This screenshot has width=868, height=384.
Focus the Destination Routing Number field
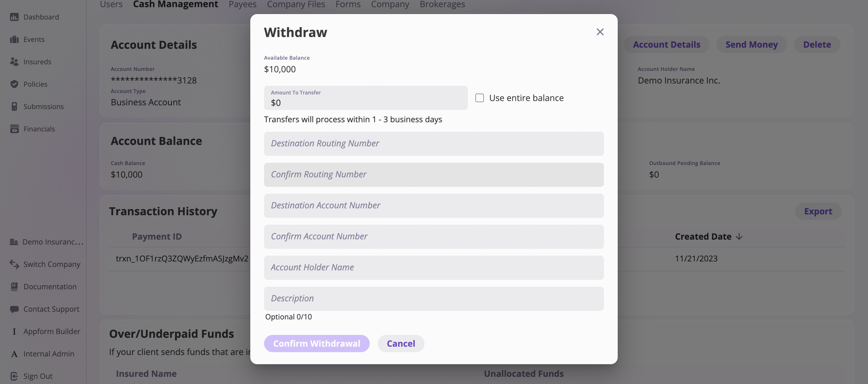(434, 143)
